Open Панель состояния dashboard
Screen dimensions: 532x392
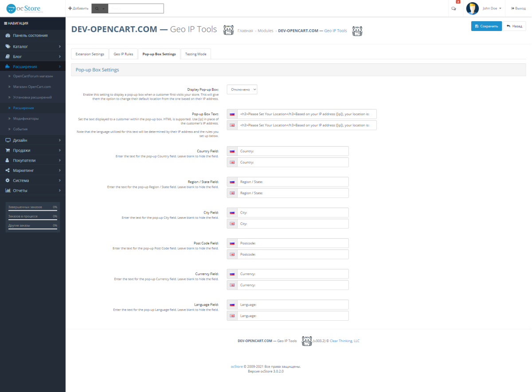[x=33, y=35]
